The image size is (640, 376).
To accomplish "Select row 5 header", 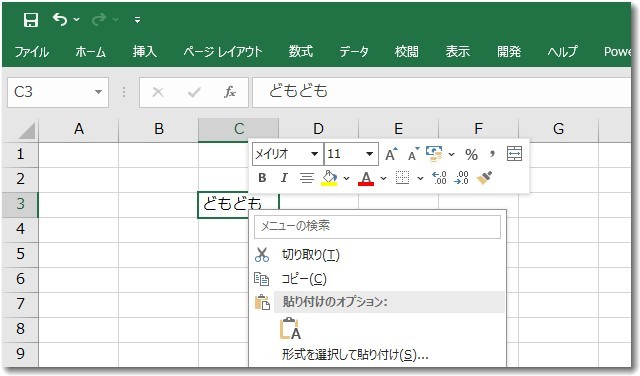I will tap(20, 254).
